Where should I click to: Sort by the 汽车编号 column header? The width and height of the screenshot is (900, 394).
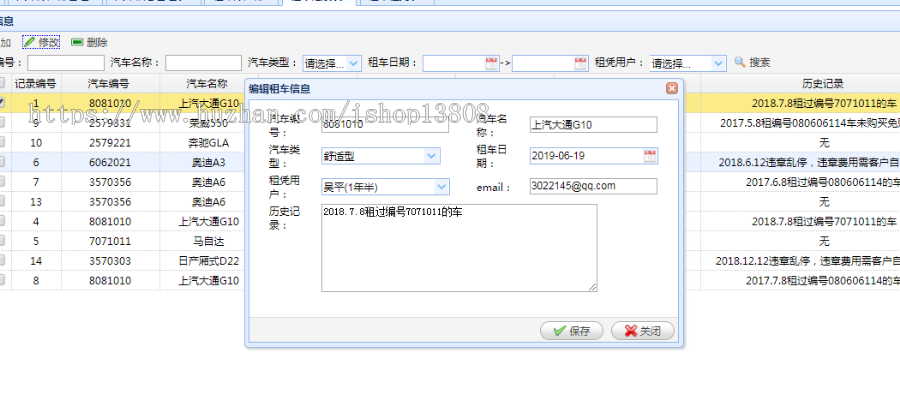point(110,83)
